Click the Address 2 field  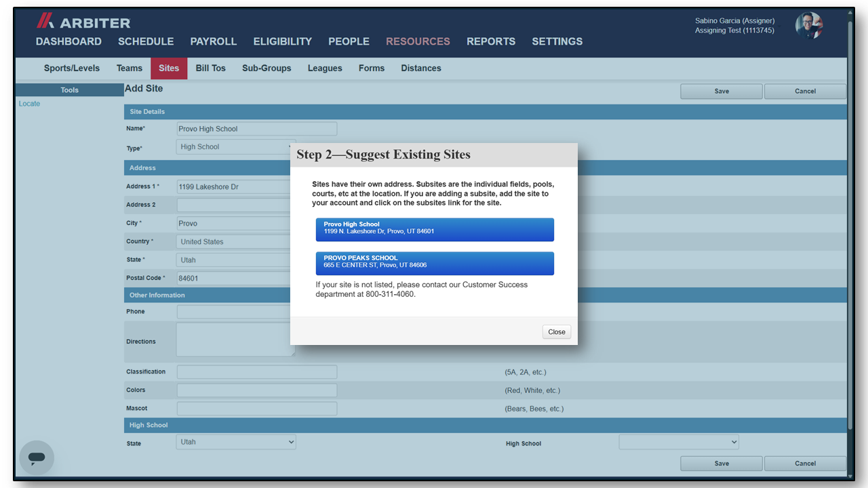coord(234,205)
